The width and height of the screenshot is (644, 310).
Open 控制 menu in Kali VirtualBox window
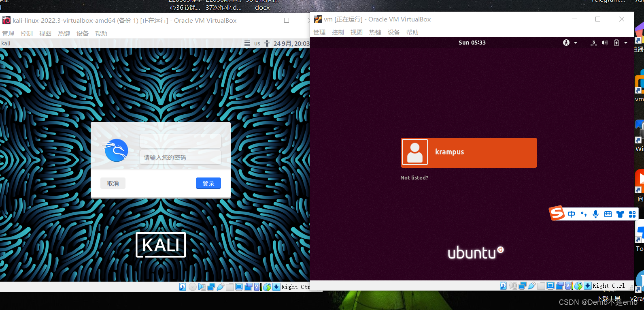click(x=27, y=33)
